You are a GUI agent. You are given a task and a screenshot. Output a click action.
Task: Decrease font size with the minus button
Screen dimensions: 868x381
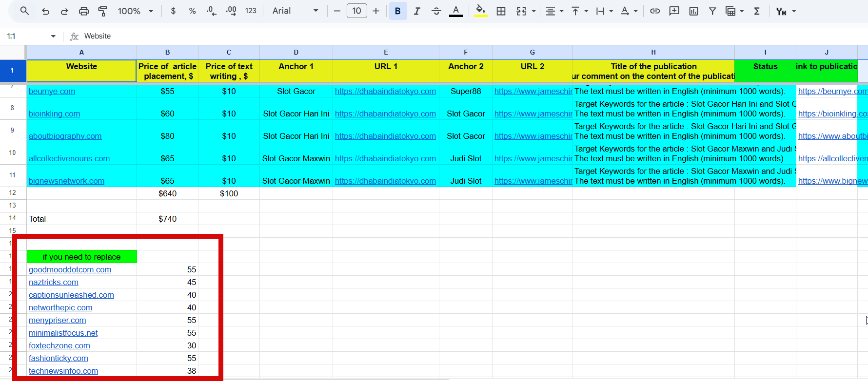337,11
